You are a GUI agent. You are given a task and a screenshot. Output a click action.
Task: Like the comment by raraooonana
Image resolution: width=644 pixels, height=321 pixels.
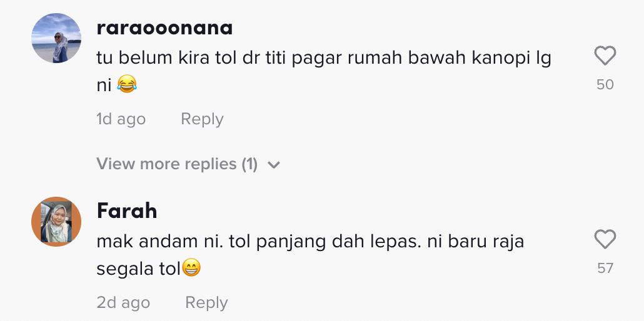tap(605, 57)
